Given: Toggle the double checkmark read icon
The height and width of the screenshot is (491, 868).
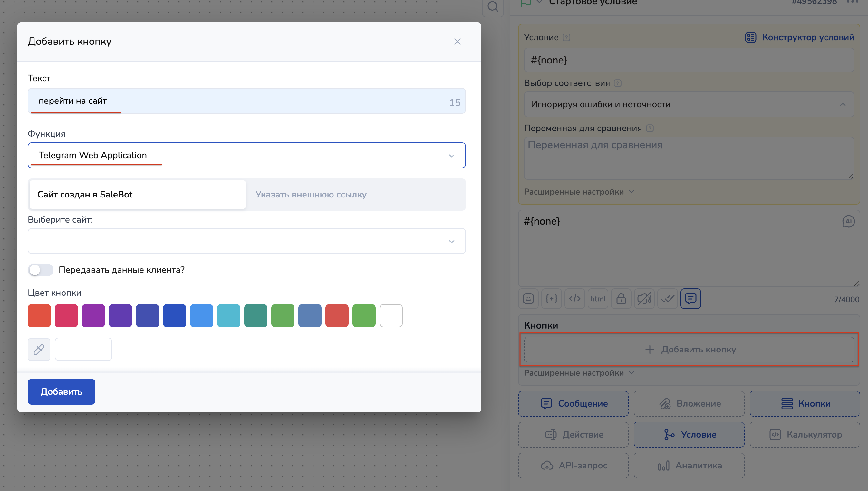Looking at the screenshot, I should coord(667,299).
